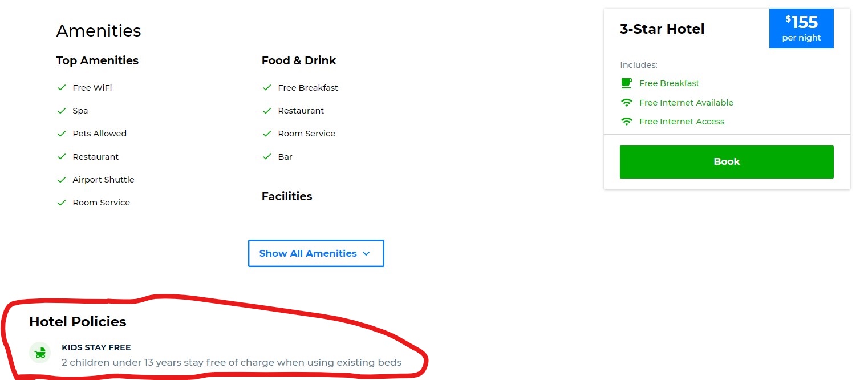This screenshot has height=380, width=868.
Task: Click the checkmark beside Bar
Action: pos(267,156)
